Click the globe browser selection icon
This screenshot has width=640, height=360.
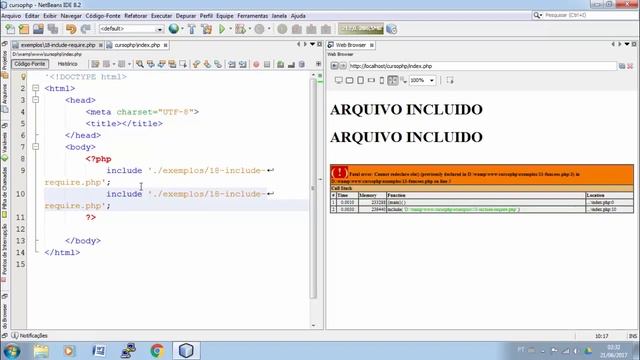[174, 29]
